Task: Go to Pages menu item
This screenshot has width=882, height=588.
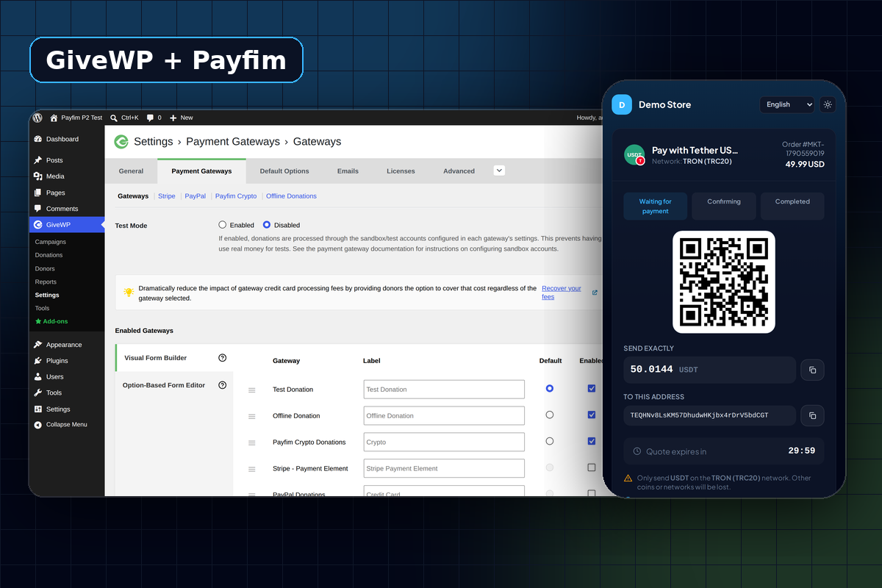Action: point(49,193)
